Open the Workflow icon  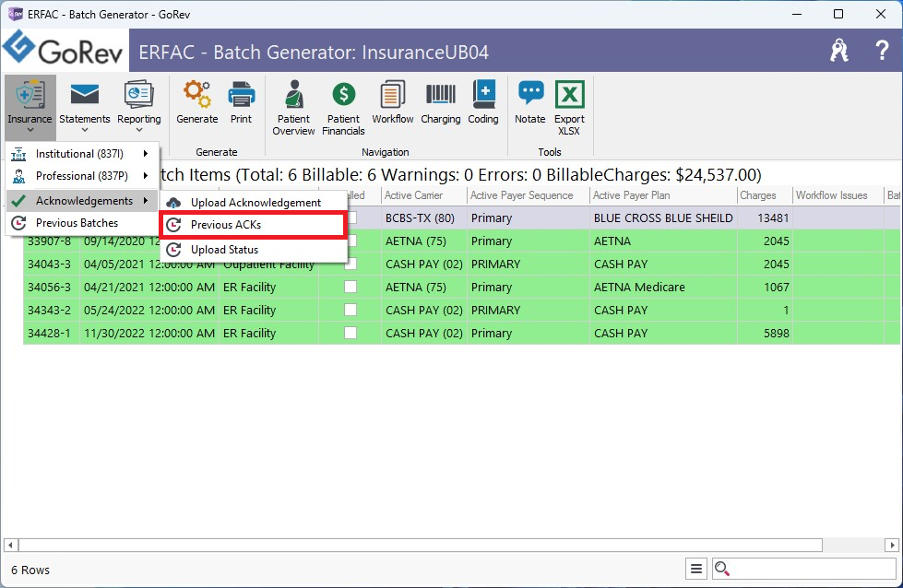click(x=392, y=94)
